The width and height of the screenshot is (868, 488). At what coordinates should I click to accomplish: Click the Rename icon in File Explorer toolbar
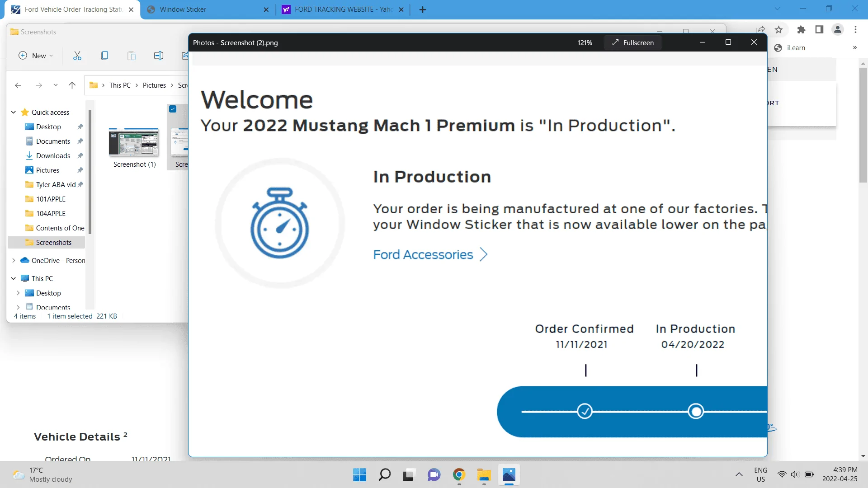159,56
